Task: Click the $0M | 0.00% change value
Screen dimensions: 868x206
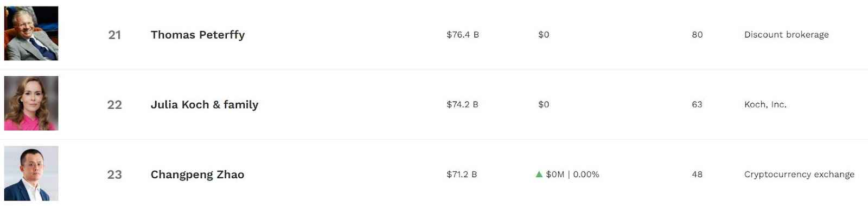Action: pos(572,174)
